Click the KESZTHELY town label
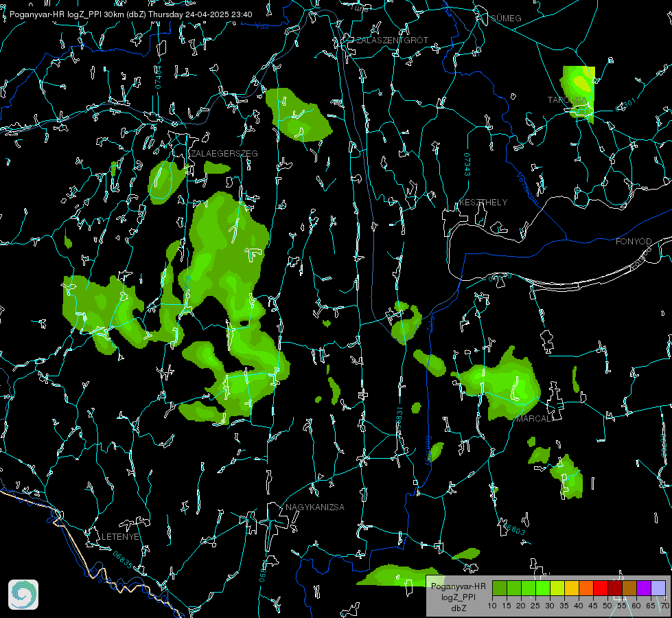This screenshot has width=672, height=618. click(x=483, y=202)
